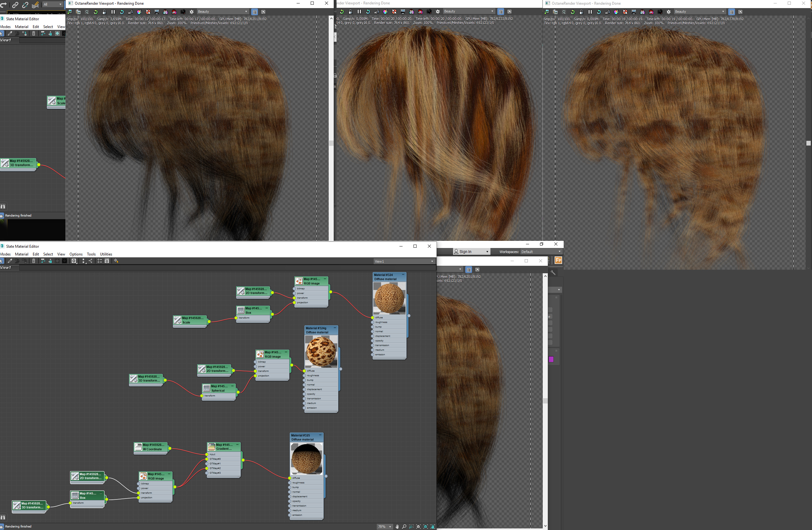The height and width of the screenshot is (530, 812).
Task: Toggle the statistics panel button in middle viewport
Action: click(x=500, y=12)
